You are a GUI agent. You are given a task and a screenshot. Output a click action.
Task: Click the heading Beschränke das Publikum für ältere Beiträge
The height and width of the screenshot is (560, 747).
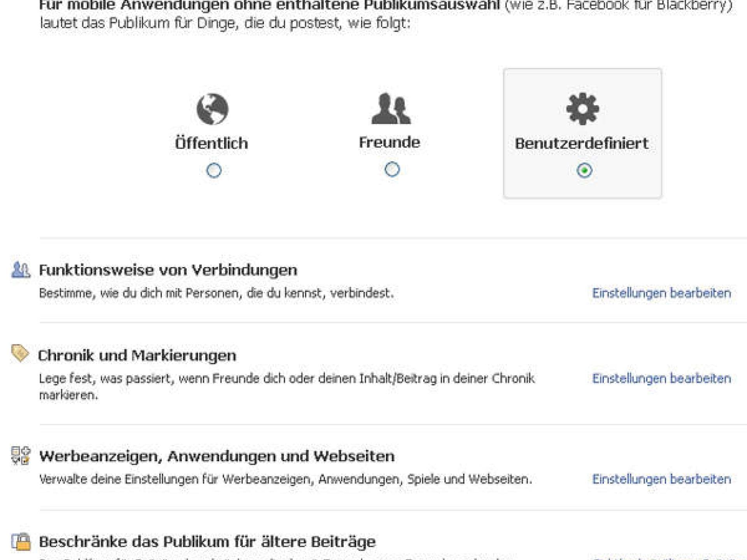click(209, 540)
